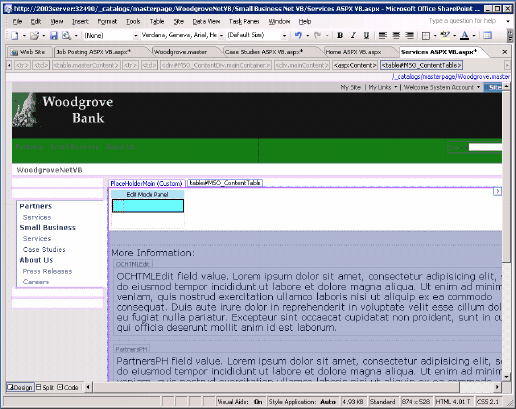This screenshot has height=409, width=516.
Task: Open the Data View menu
Action: click(x=206, y=22)
